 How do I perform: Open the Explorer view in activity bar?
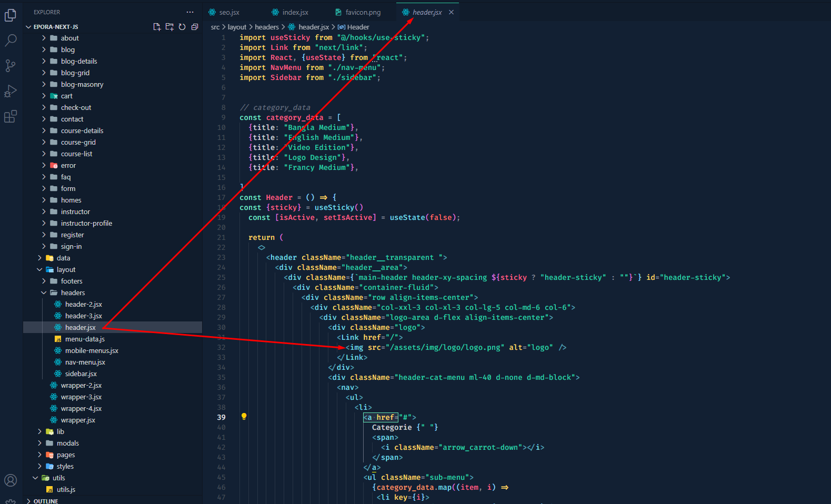pos(11,15)
